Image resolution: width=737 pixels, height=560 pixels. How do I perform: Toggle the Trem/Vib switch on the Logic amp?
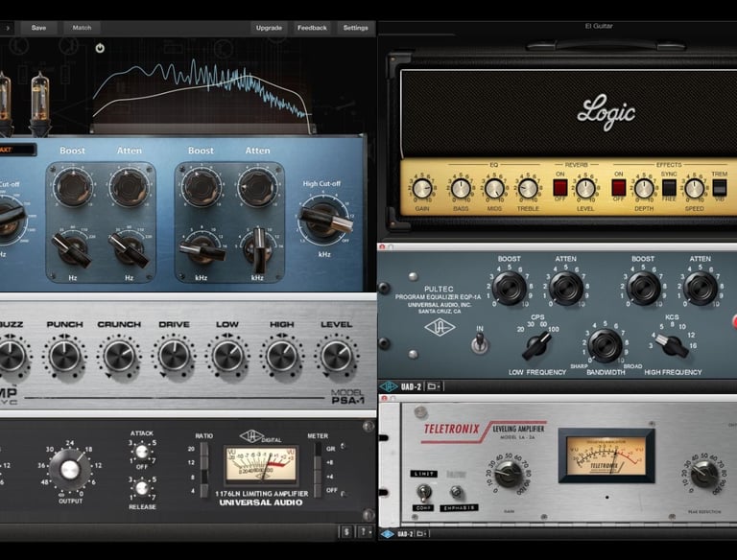(719, 187)
